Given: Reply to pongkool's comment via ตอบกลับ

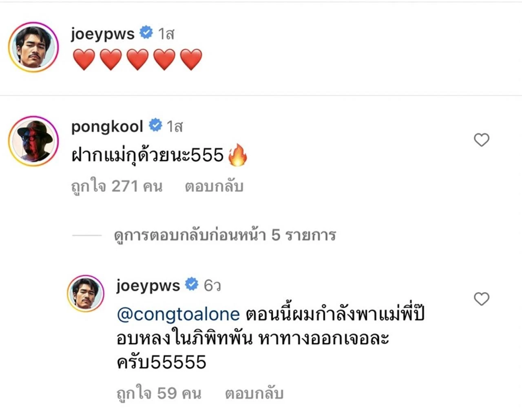Looking at the screenshot, I should [x=214, y=186].
